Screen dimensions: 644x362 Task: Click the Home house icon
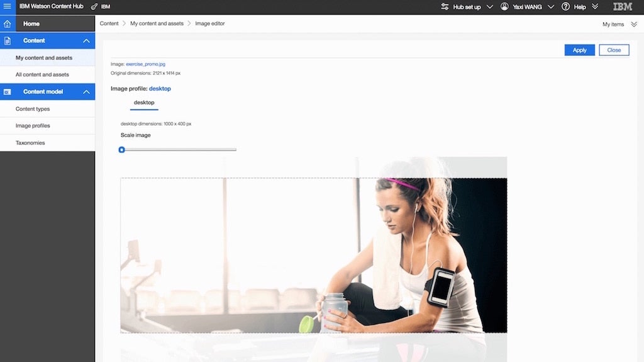(8, 24)
